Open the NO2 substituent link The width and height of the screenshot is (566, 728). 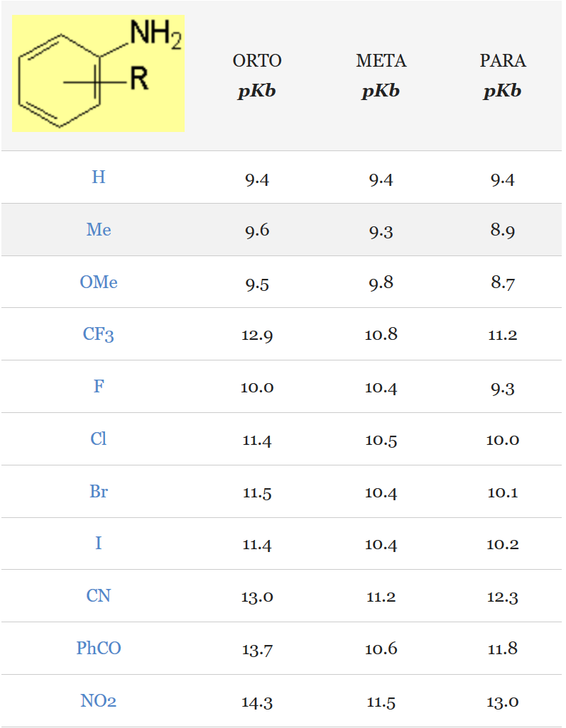pyautogui.click(x=99, y=700)
